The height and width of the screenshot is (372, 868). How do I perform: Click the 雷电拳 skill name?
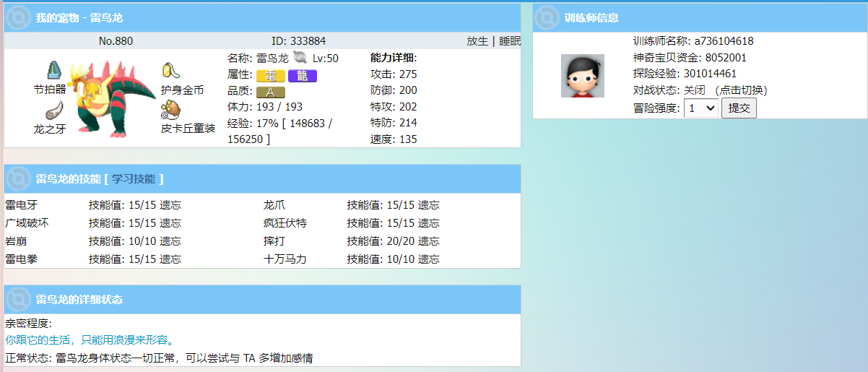coord(22,259)
